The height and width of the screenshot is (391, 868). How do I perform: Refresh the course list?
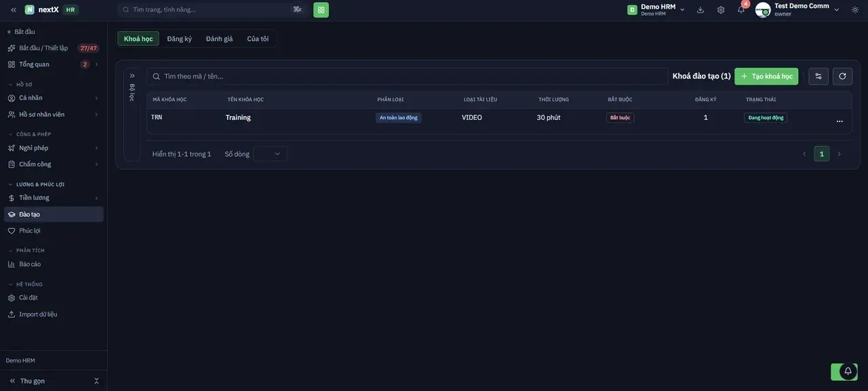tap(842, 77)
